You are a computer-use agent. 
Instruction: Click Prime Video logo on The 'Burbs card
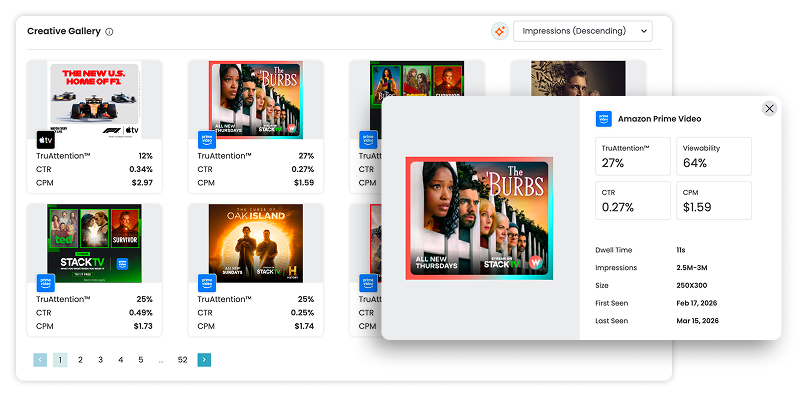coord(207,140)
